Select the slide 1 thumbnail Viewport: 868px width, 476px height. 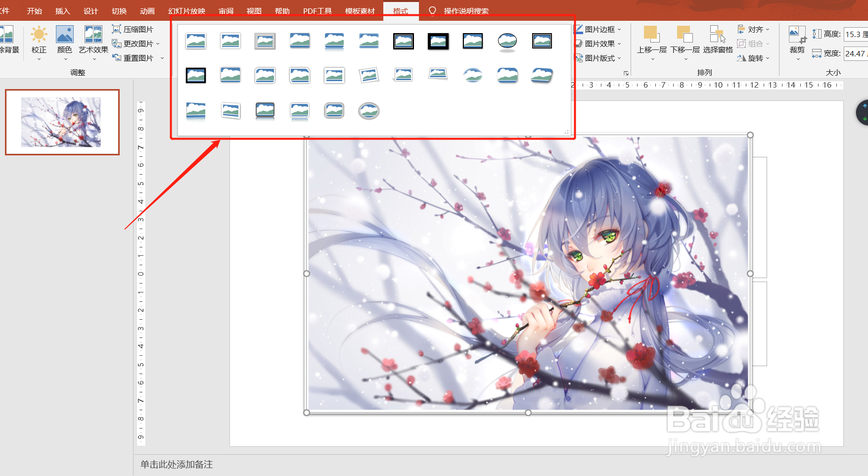pos(62,122)
